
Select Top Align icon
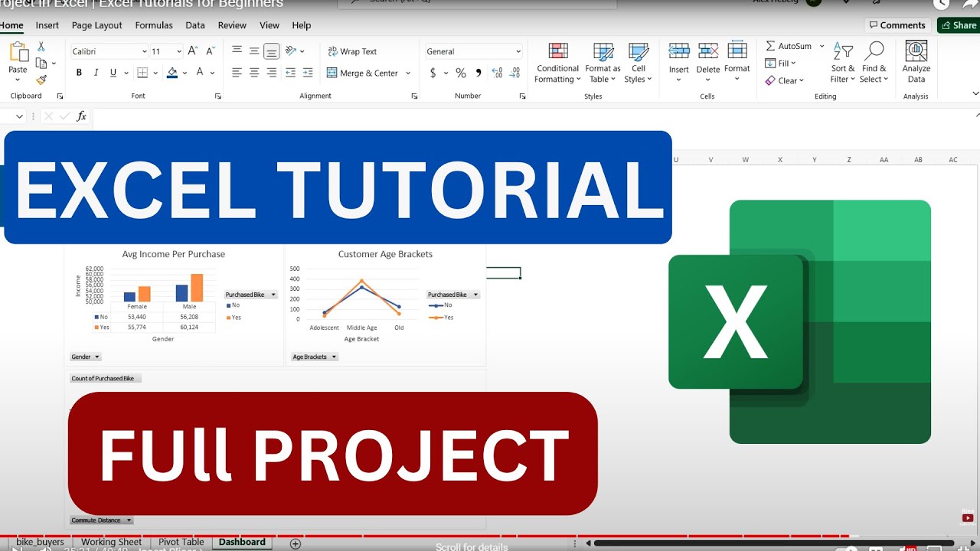click(237, 51)
